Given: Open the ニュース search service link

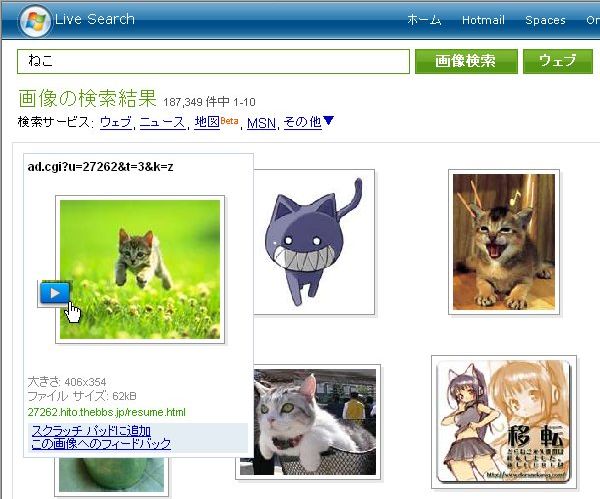Looking at the screenshot, I should pos(162,122).
